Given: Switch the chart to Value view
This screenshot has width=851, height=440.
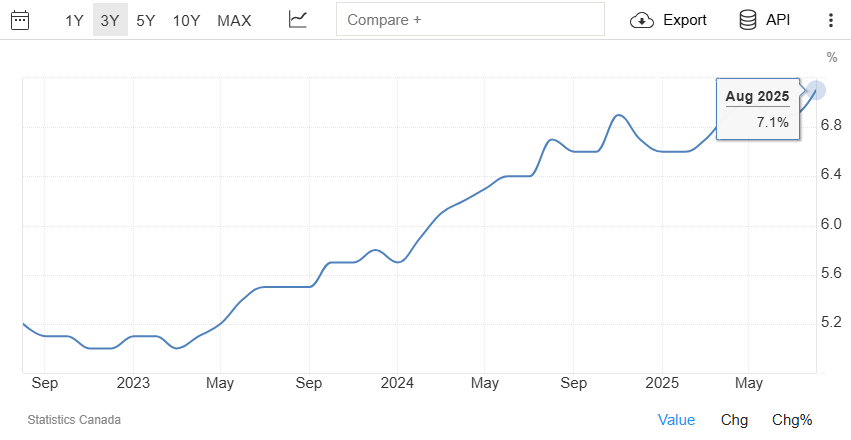Looking at the screenshot, I should (x=676, y=420).
